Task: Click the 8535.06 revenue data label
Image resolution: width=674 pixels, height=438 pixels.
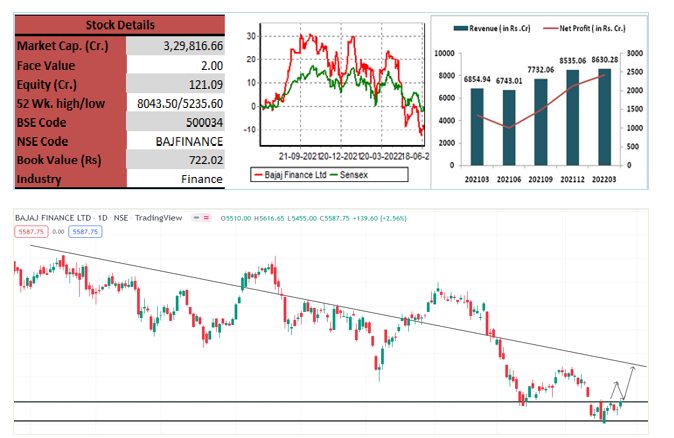Action: click(x=573, y=61)
